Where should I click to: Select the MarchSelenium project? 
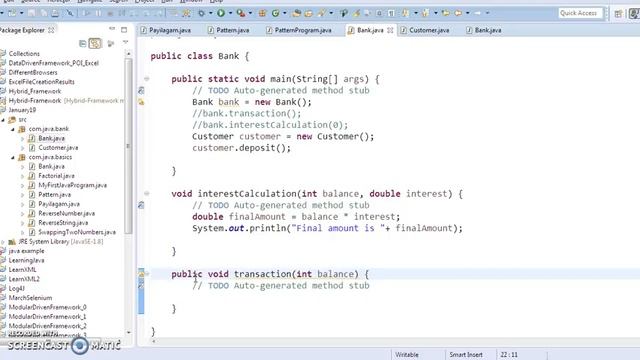point(30,298)
